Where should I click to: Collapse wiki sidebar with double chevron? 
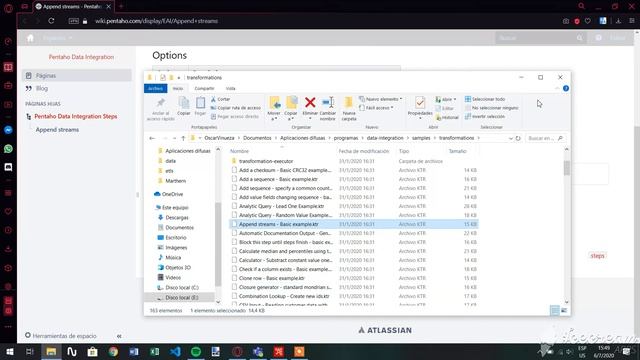[x=119, y=336]
